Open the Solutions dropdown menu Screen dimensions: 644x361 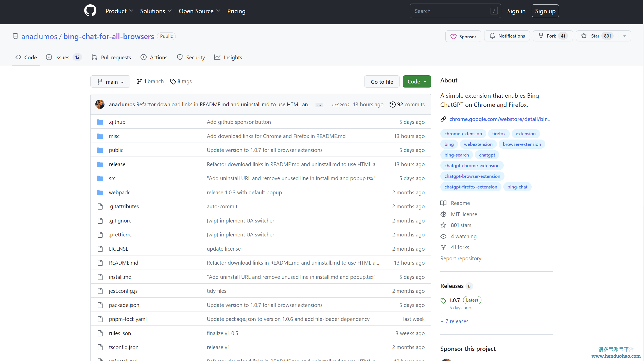click(x=156, y=11)
